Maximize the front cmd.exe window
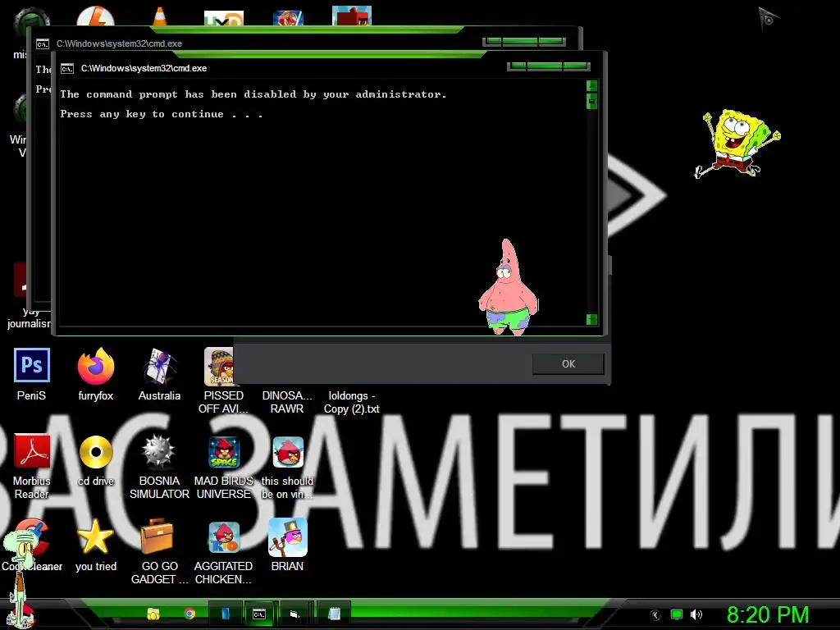This screenshot has width=840, height=630. (x=545, y=66)
